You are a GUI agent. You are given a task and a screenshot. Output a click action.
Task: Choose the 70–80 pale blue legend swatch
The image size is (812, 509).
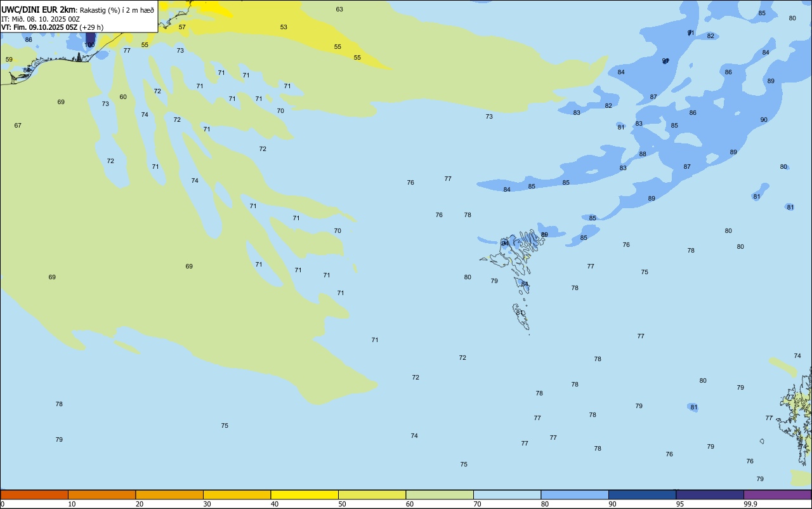507,494
